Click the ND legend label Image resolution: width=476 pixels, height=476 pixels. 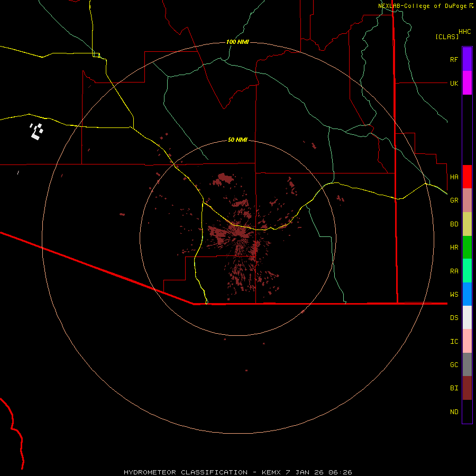click(x=454, y=411)
